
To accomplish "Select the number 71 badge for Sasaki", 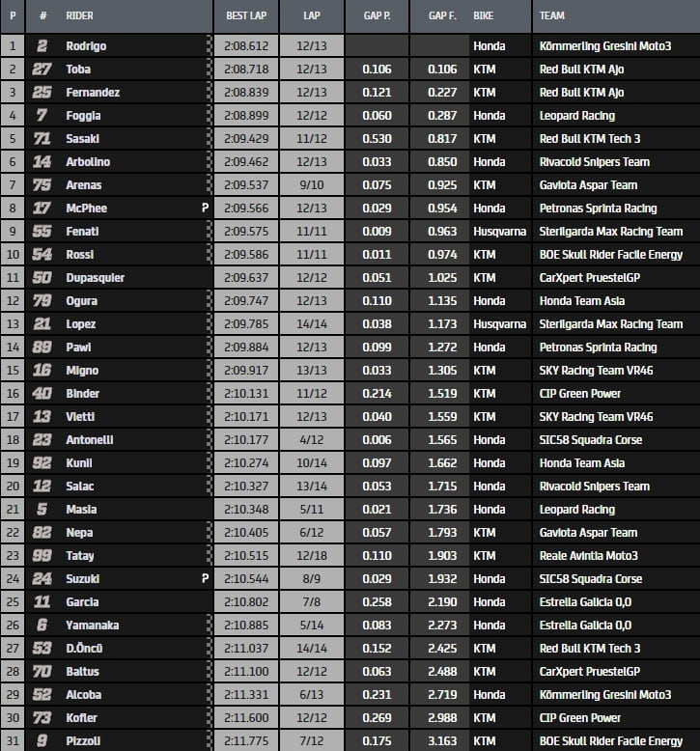I will coord(42,138).
